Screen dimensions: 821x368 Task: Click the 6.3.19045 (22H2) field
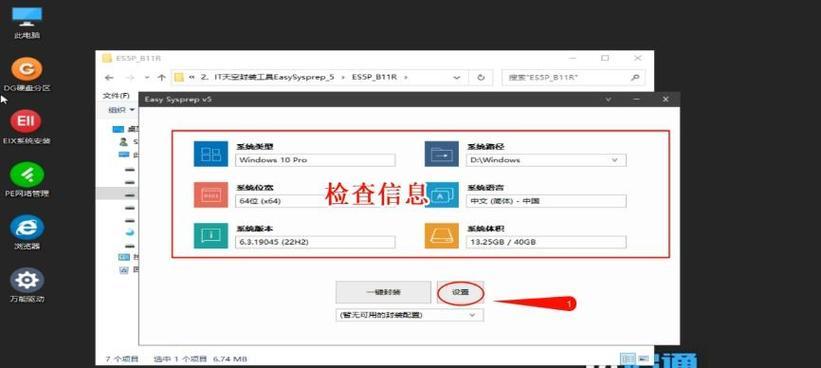315,242
